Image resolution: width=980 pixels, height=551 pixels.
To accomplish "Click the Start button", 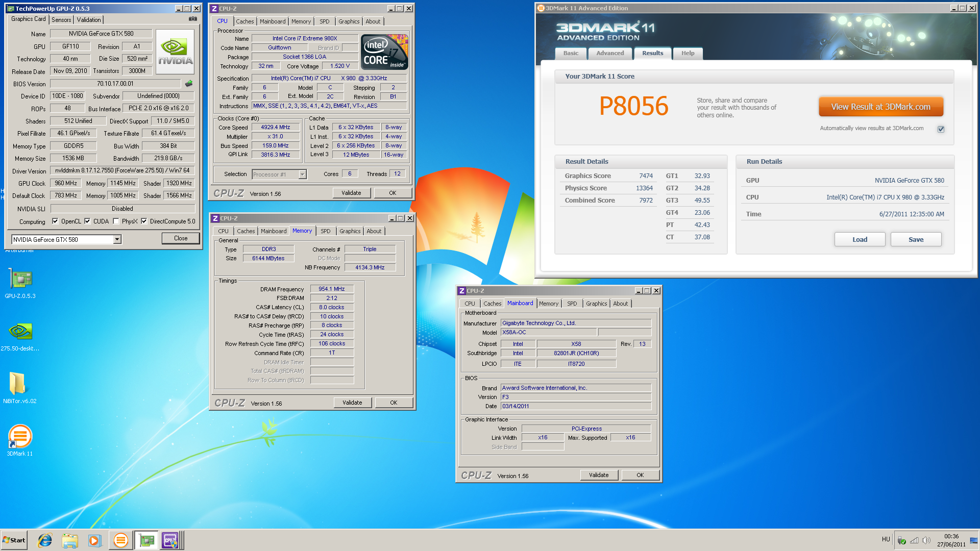I will [14, 540].
